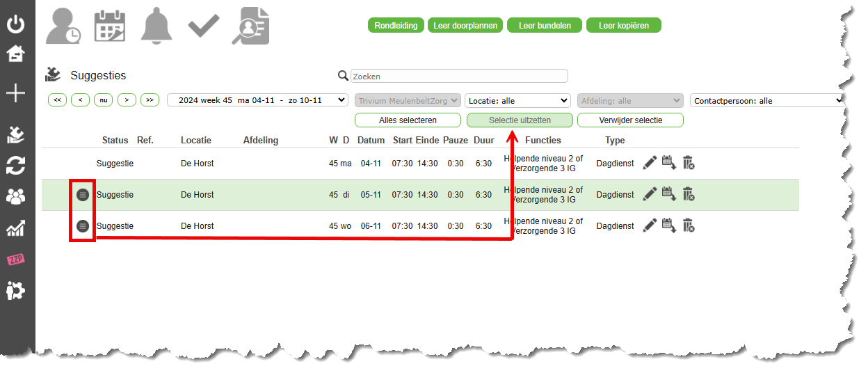Open the ZZP section in the sidebar

tap(15, 260)
